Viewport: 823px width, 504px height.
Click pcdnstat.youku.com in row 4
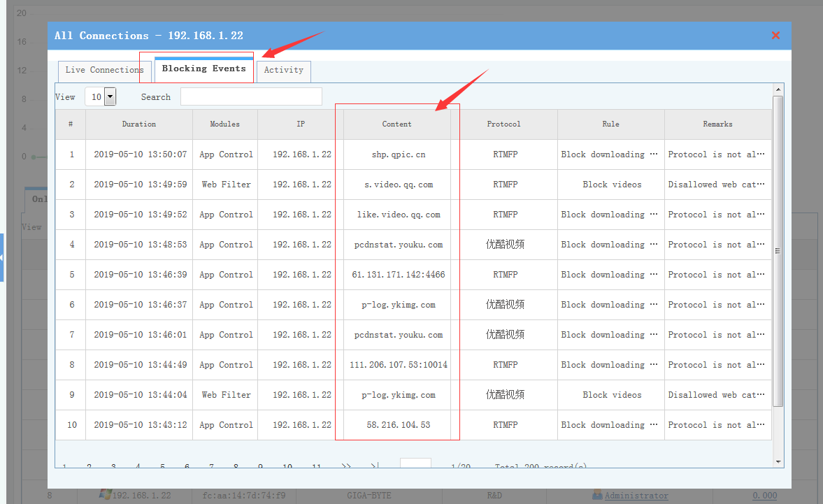click(399, 245)
